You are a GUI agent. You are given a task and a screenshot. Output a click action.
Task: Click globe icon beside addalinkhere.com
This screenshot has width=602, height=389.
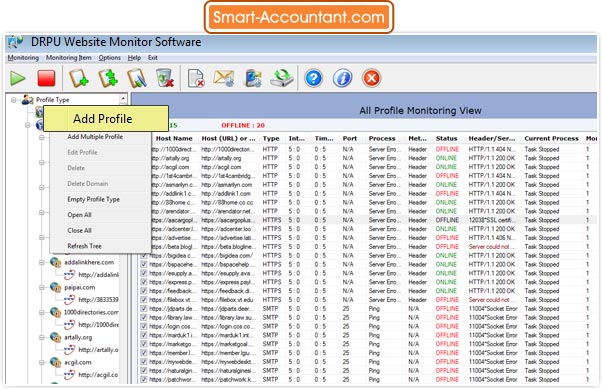tap(55, 262)
